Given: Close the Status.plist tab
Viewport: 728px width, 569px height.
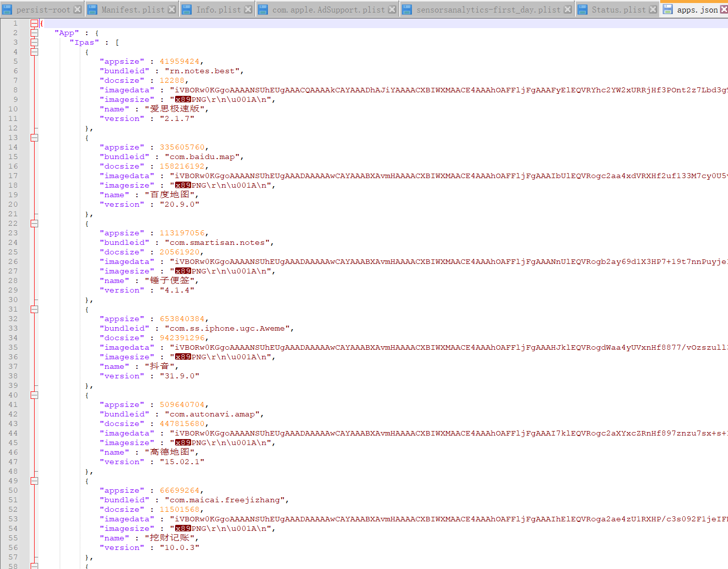Looking at the screenshot, I should (653, 9).
